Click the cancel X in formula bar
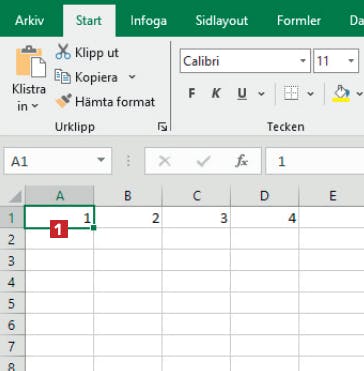The height and width of the screenshot is (371, 364). click(165, 161)
